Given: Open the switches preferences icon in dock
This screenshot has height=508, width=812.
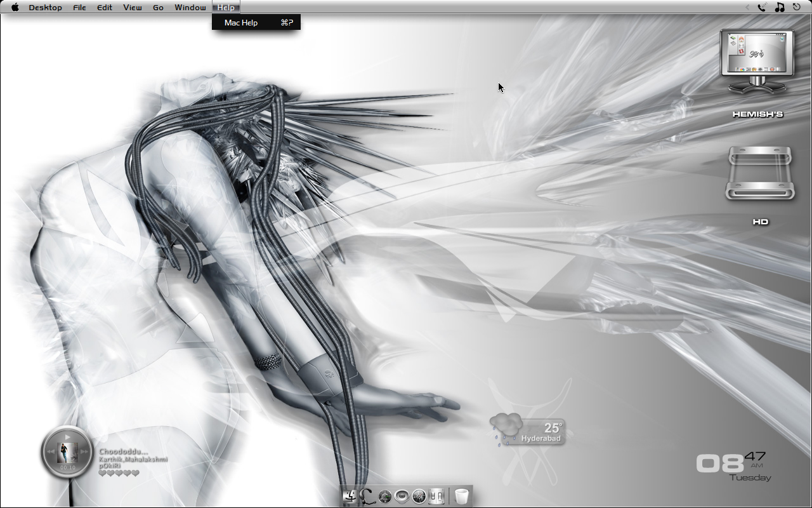Looking at the screenshot, I should [436, 496].
